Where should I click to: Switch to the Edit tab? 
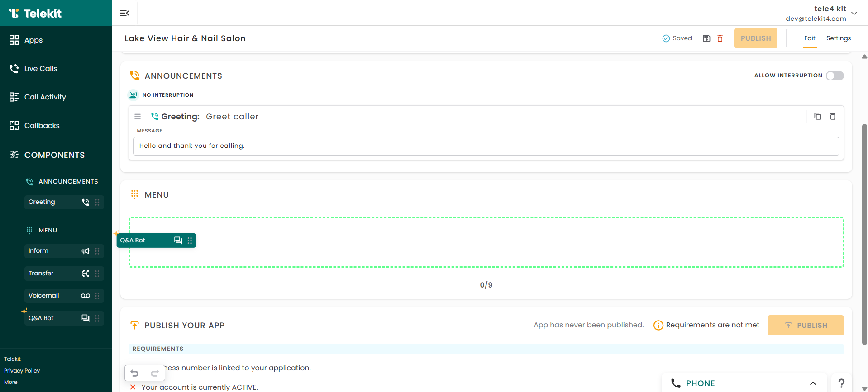click(x=810, y=38)
